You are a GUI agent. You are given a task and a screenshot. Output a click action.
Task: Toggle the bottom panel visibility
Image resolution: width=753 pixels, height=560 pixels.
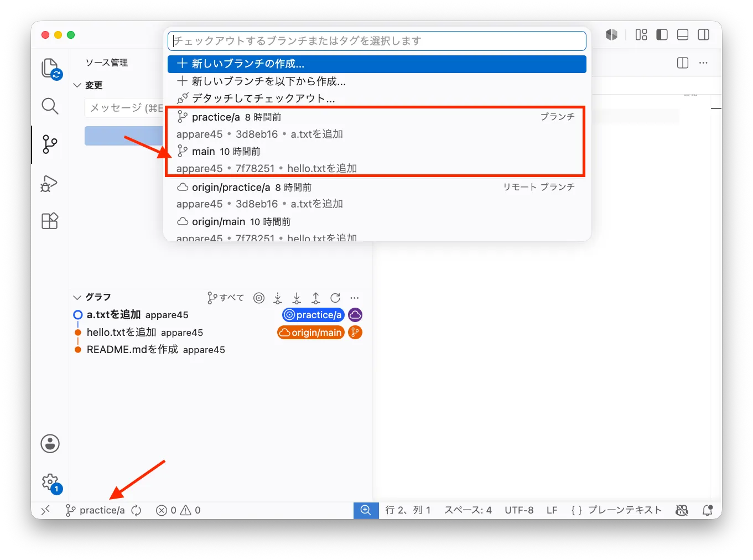[683, 35]
